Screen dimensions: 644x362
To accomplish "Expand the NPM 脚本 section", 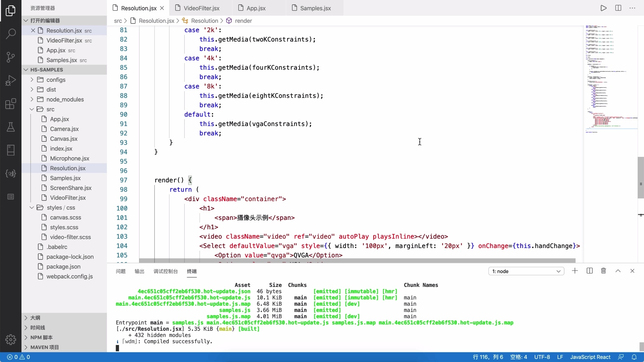I will point(41,338).
